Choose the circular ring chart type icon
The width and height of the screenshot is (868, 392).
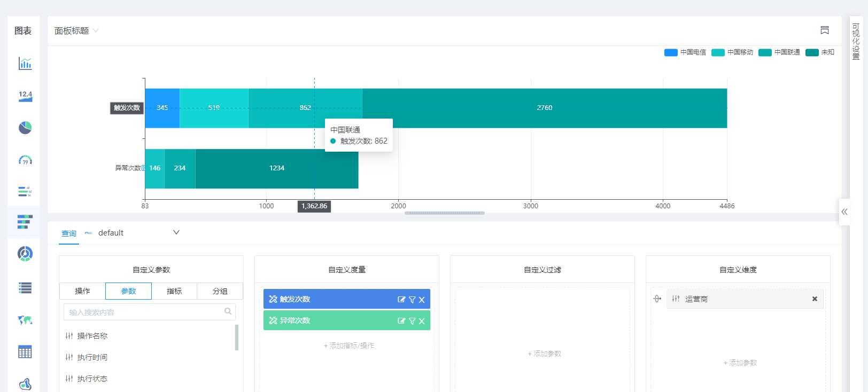click(25, 254)
